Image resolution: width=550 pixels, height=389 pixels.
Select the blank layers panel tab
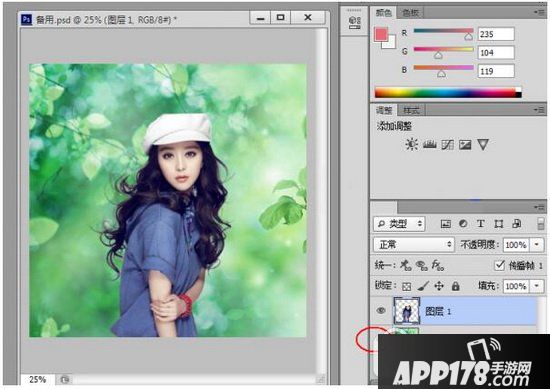click(x=384, y=207)
